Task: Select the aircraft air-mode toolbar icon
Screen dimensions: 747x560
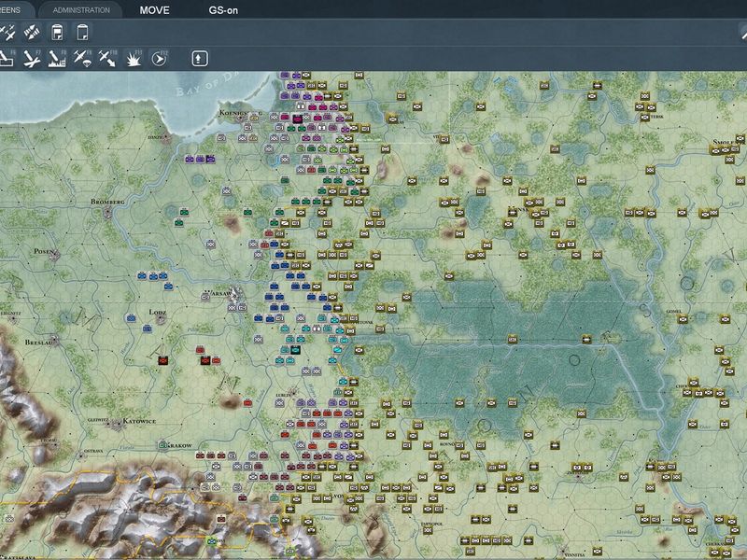Action: point(7,33)
